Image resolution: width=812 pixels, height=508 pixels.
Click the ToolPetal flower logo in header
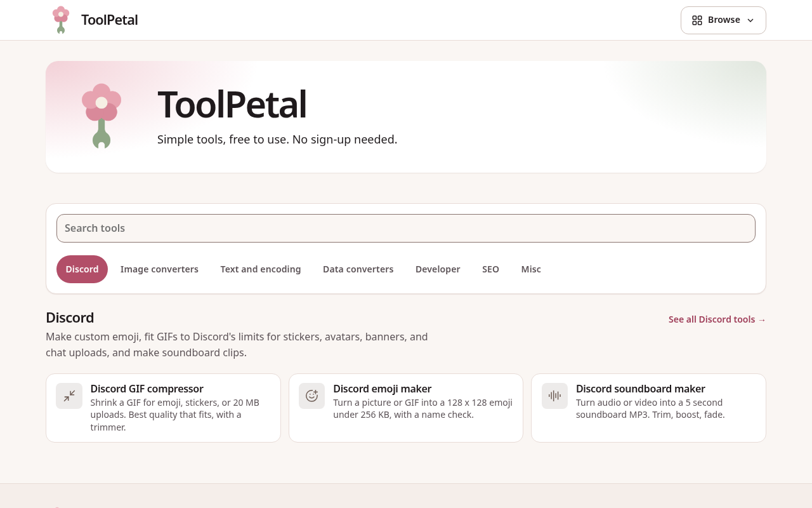pos(61,20)
